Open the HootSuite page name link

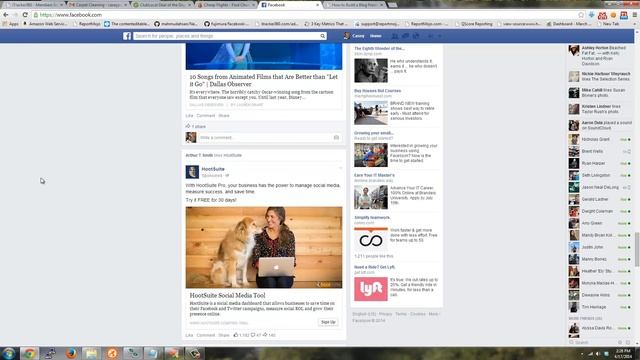(213, 169)
